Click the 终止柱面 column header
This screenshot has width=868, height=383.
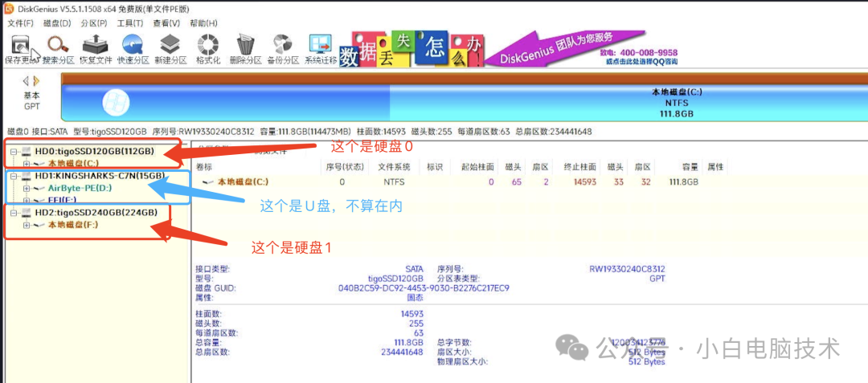coord(580,167)
